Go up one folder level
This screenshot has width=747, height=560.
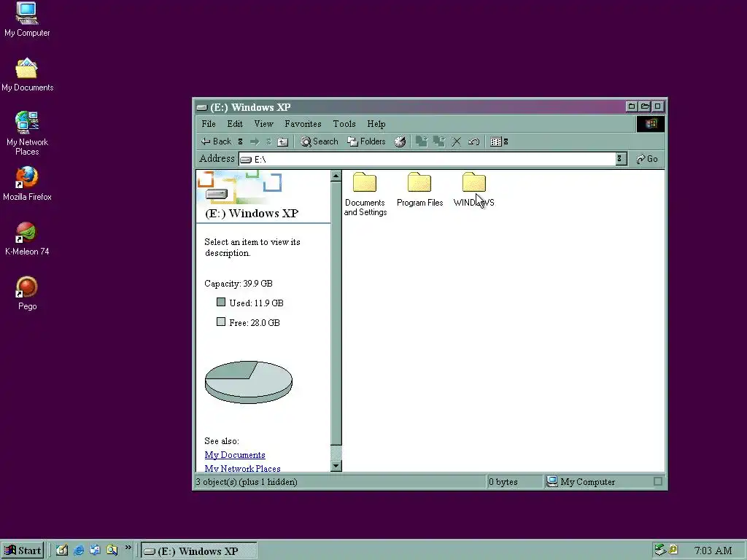coord(283,141)
